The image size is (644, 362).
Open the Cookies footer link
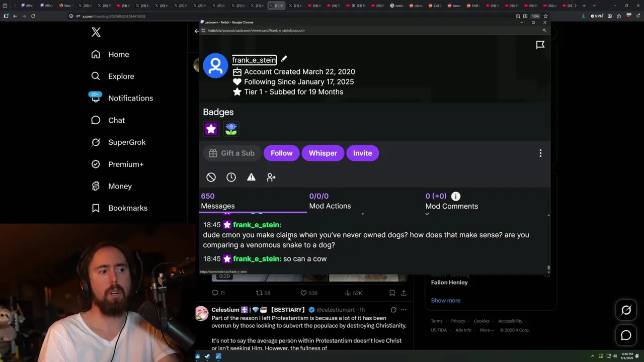pos(481,321)
